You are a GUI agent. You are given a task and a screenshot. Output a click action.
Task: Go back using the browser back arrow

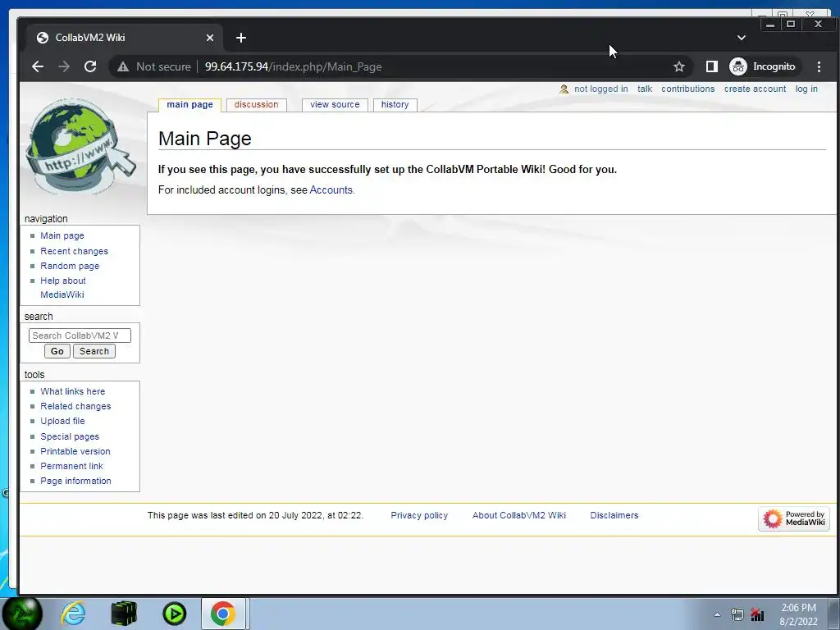(38, 66)
